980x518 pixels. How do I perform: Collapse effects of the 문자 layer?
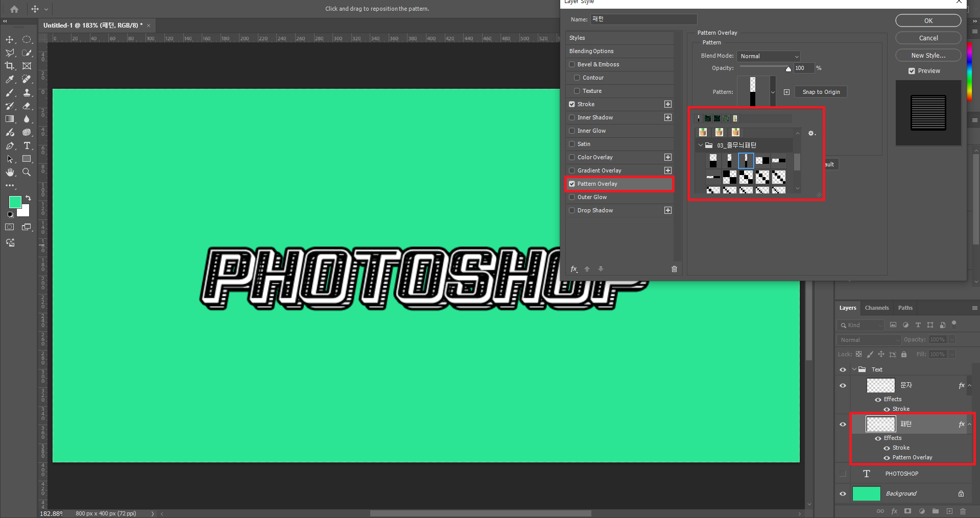(x=969, y=385)
